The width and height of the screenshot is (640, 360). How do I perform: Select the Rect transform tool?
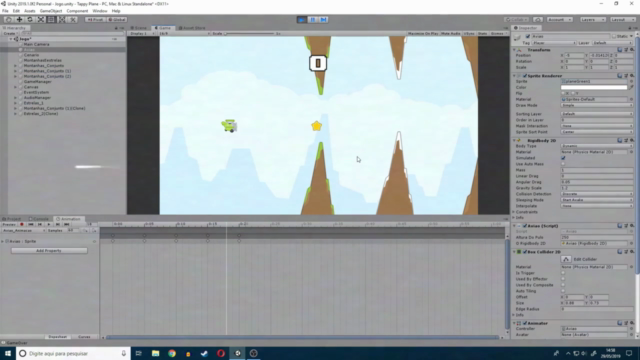(51, 20)
